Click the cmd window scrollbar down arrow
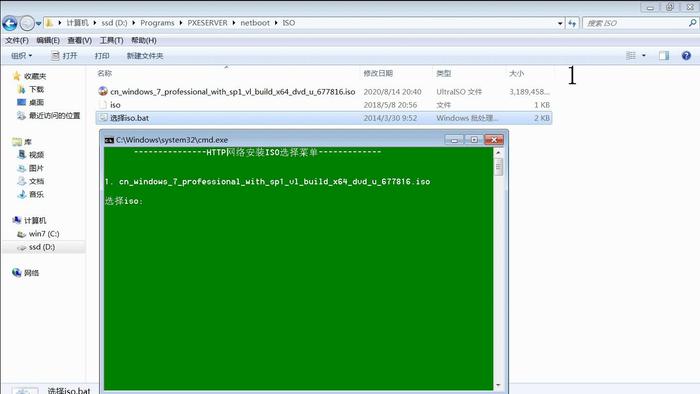The image size is (700, 394). pos(499,385)
